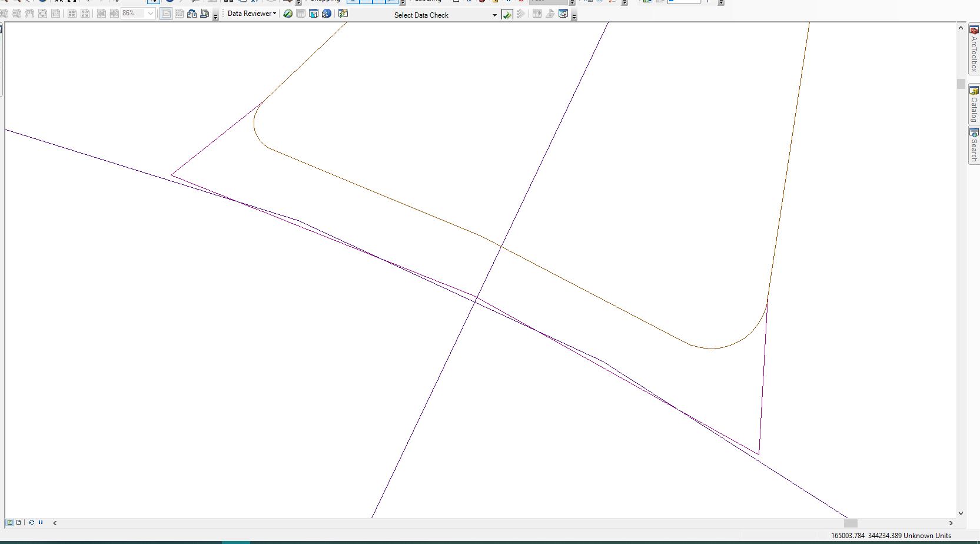Screen dimensions: 980x544
Task: Click the Zoom to 100% icon
Action: (x=55, y=13)
